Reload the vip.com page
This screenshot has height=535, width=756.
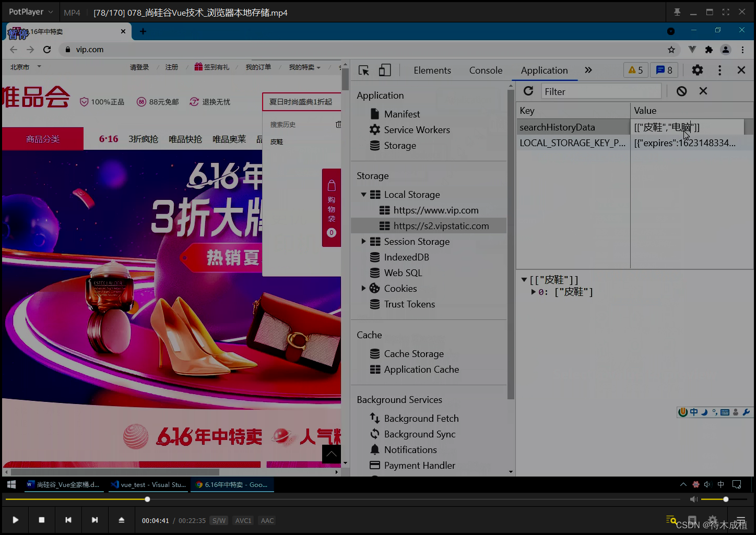(47, 50)
